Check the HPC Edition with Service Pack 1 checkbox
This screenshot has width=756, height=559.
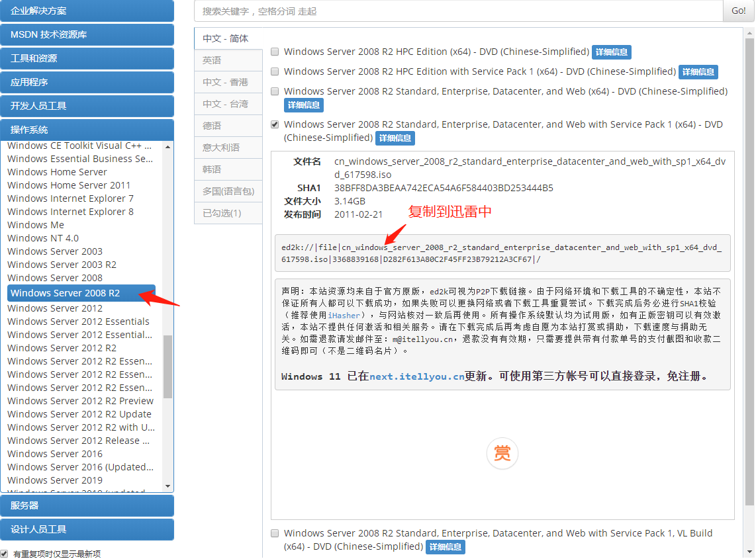pos(275,71)
